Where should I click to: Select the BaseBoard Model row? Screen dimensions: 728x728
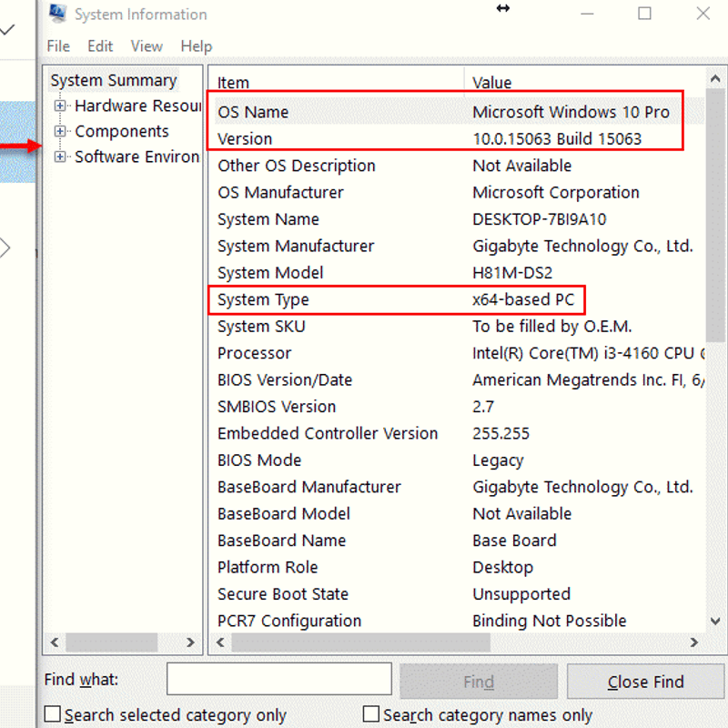point(460,513)
